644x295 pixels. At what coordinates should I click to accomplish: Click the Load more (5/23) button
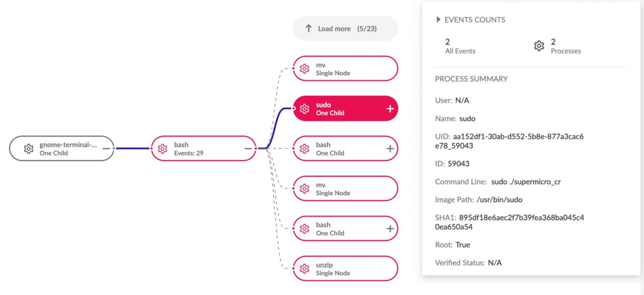345,28
